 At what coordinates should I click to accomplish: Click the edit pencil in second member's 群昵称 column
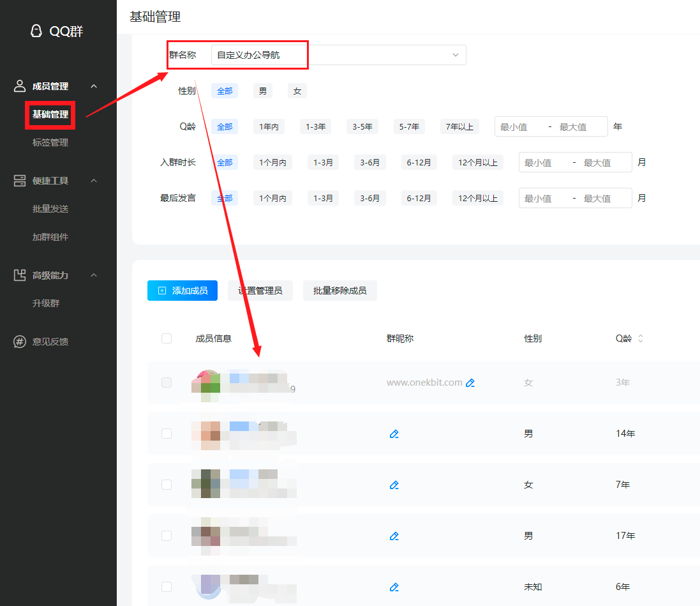coord(394,434)
